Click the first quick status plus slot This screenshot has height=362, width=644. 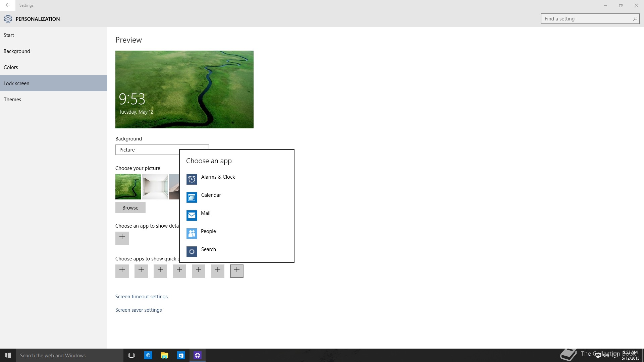(x=122, y=271)
